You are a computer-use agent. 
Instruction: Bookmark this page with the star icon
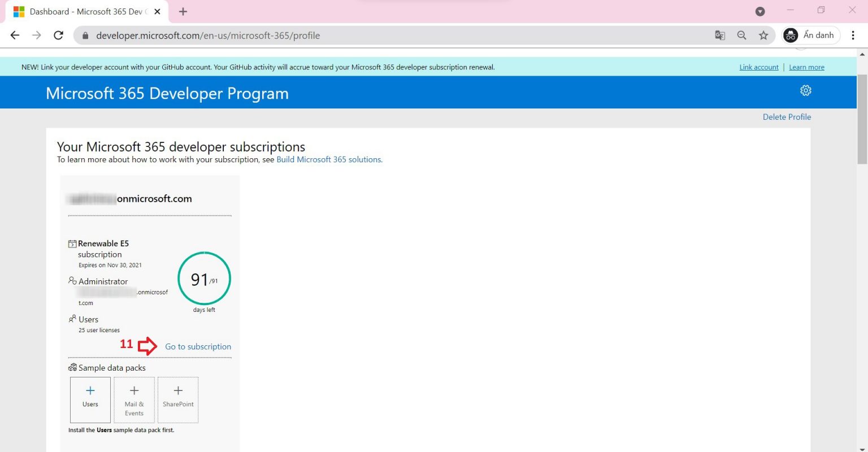click(763, 35)
